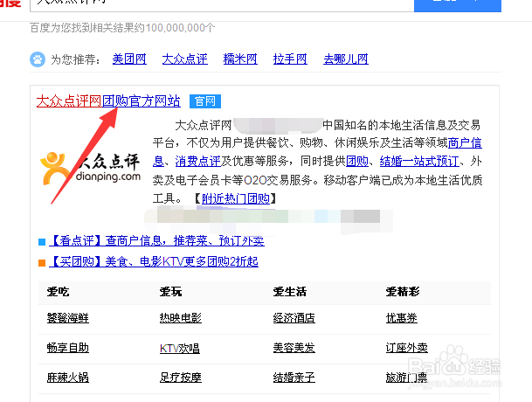The width and height of the screenshot is (532, 402).
Task: Click the dianping.com logo thumbnail
Action: click(x=90, y=169)
